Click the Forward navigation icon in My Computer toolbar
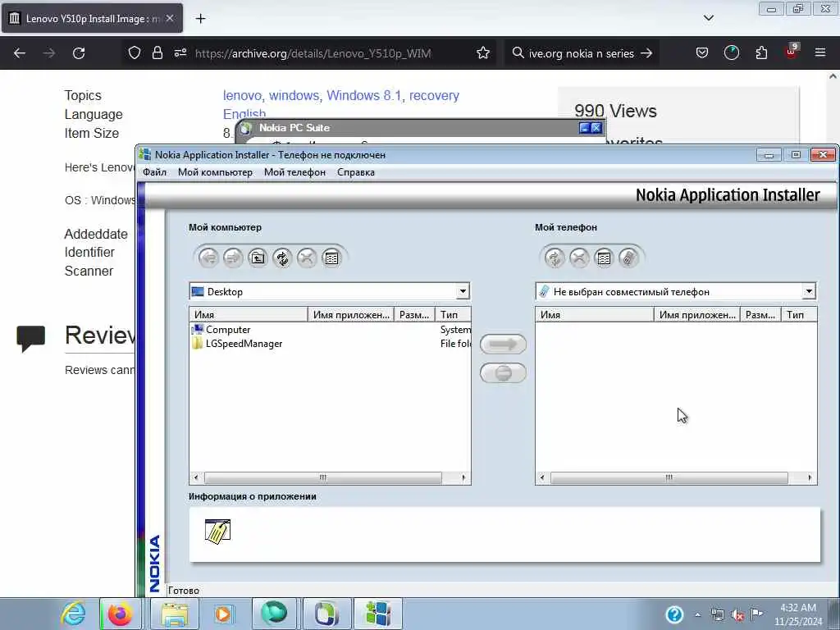Viewport: 840px width, 630px height. tap(233, 258)
